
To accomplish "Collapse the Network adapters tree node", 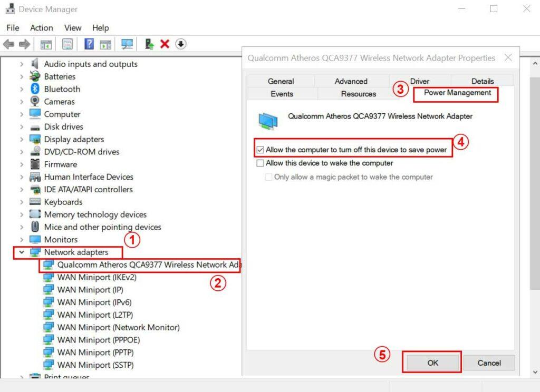I will [x=22, y=252].
